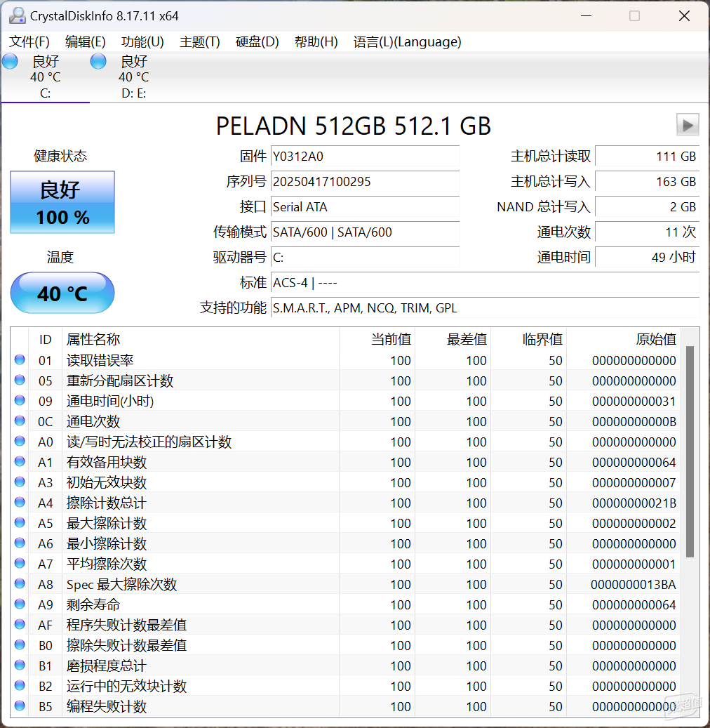Image resolution: width=710 pixels, height=728 pixels.
Task: Close the CrystalDiskInfo window
Action: coord(684,15)
